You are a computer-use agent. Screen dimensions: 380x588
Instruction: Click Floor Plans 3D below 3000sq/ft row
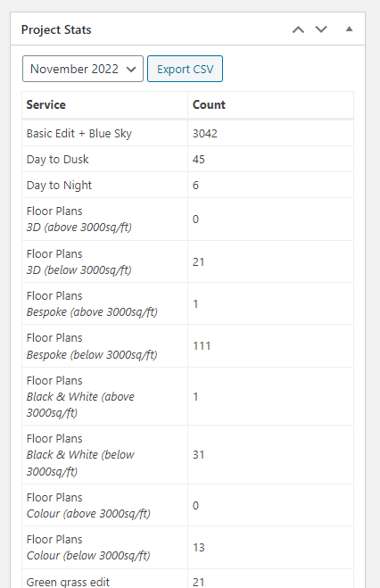point(187,261)
